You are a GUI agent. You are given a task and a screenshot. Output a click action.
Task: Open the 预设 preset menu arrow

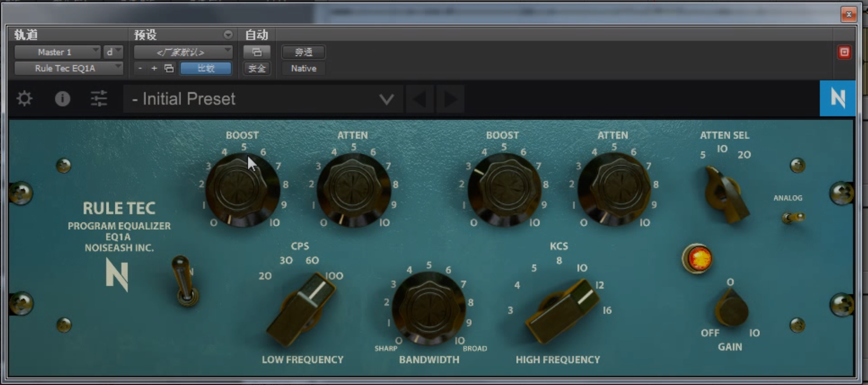tap(228, 35)
